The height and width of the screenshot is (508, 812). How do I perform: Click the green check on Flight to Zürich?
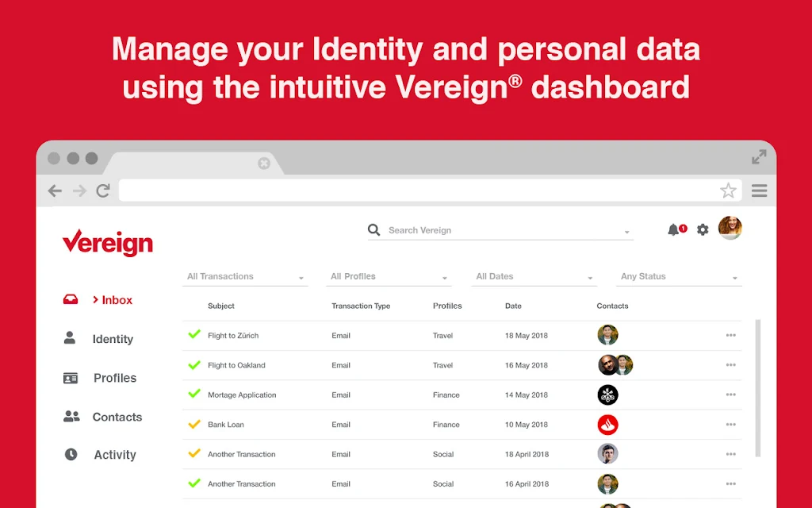[194, 334]
